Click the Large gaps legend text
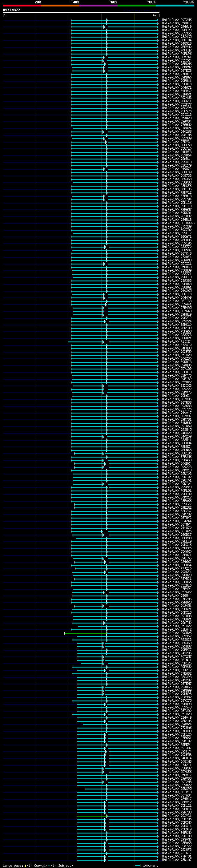197x868 pixels. click(x=38, y=865)
